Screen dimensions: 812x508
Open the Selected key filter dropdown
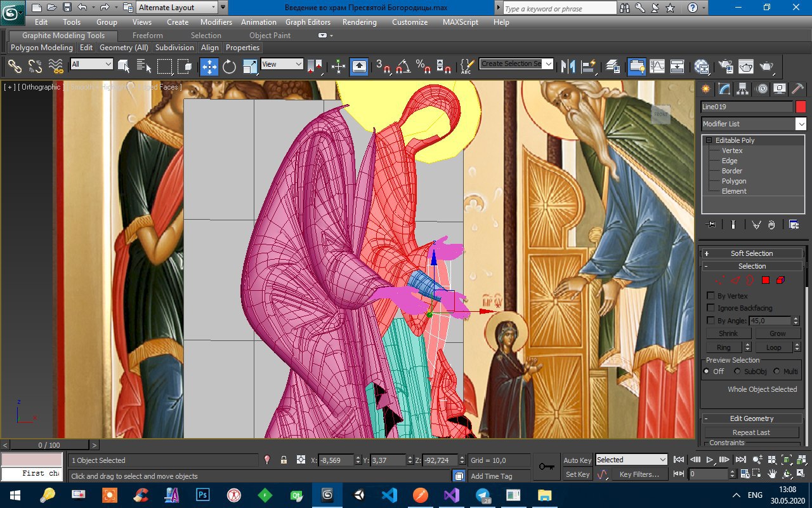pyautogui.click(x=631, y=460)
